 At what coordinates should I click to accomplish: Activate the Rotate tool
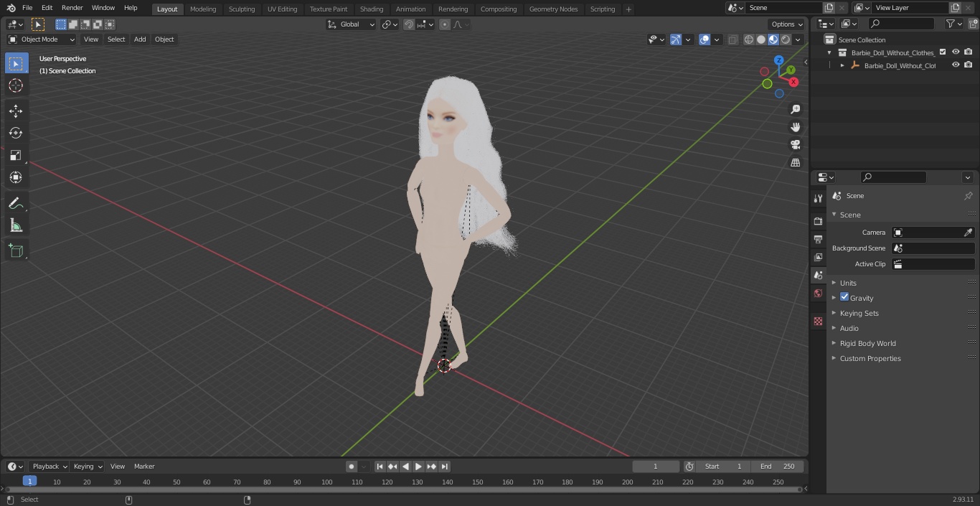point(16,133)
